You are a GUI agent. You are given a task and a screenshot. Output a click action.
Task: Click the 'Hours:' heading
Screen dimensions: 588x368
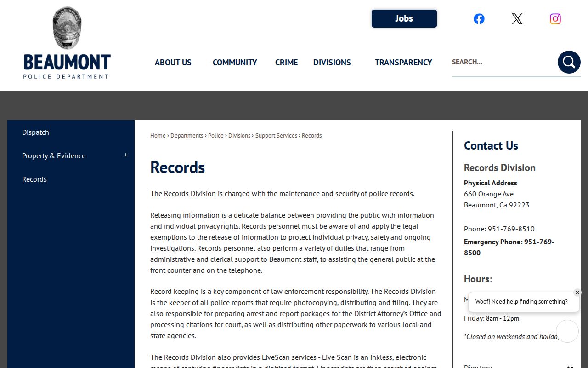(478, 279)
